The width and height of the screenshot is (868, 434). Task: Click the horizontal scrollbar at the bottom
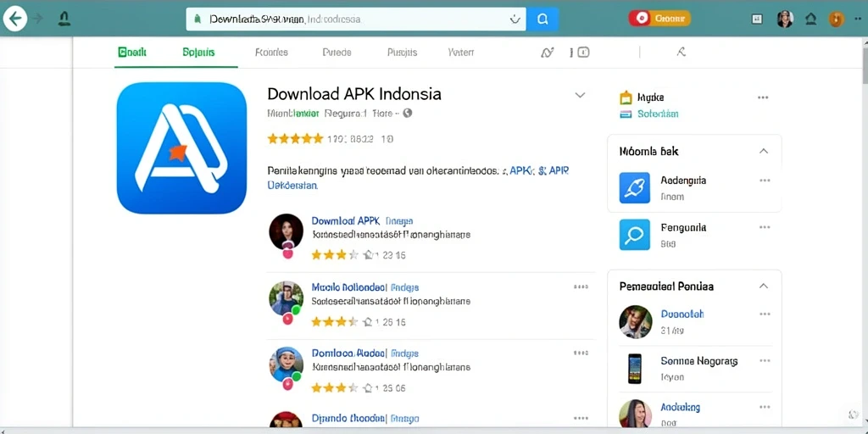(434, 431)
